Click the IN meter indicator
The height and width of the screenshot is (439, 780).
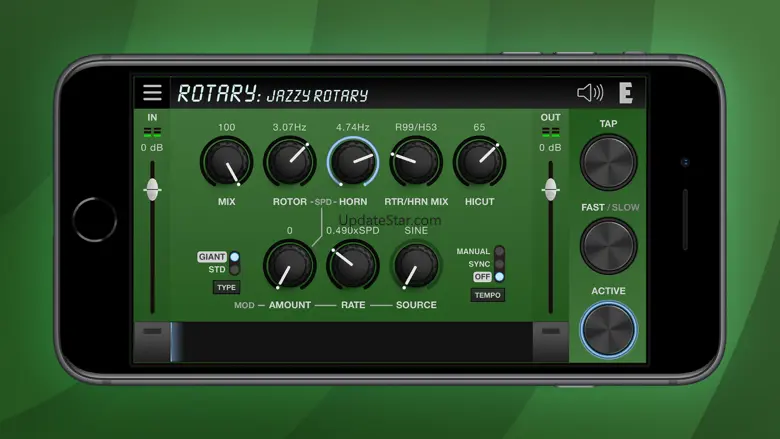(152, 132)
